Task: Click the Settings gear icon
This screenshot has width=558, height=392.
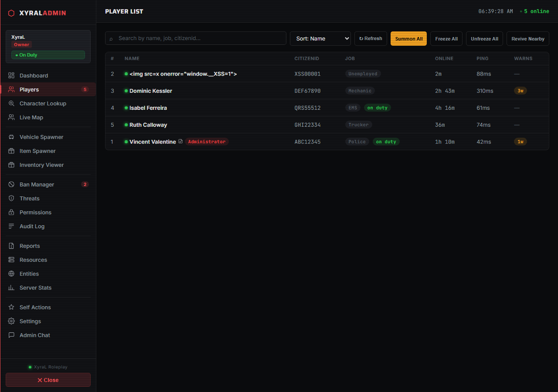Action: [11, 321]
